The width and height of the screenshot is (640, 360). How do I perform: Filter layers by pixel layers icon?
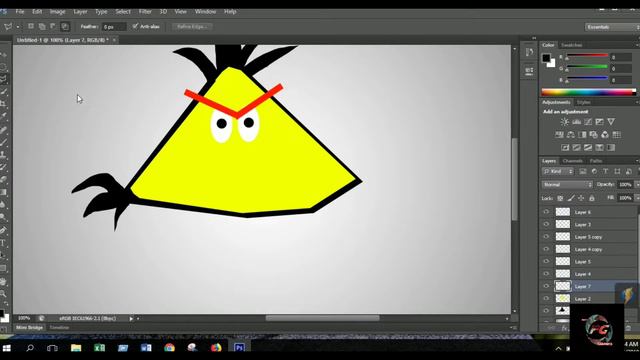coord(582,171)
